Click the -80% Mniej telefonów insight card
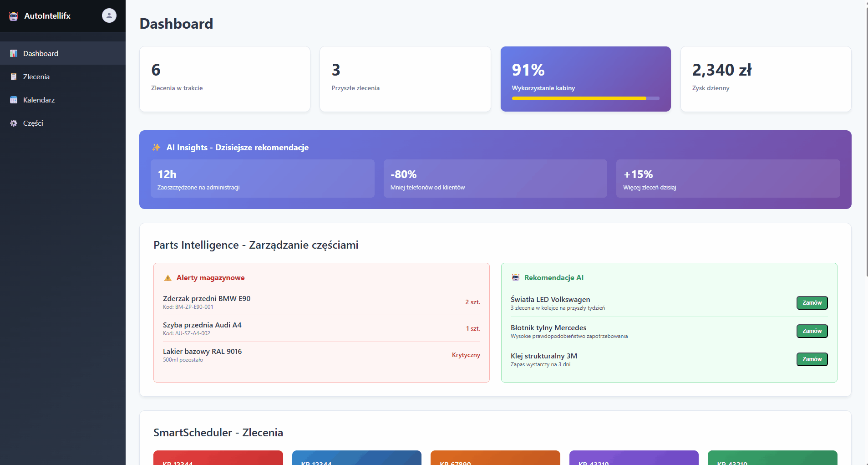Image resolution: width=868 pixels, height=465 pixels. coord(495,179)
